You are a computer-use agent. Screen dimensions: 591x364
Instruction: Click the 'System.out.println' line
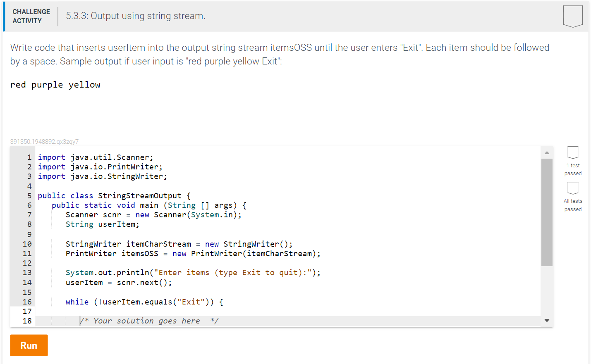pos(193,273)
